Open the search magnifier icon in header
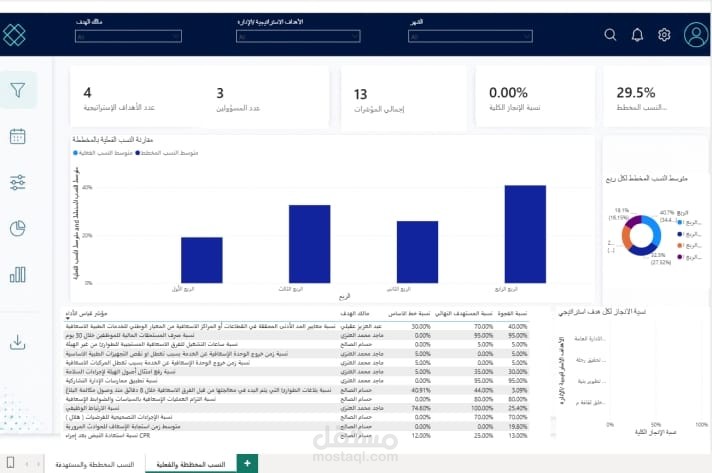This screenshot has width=712, height=473. [610, 35]
